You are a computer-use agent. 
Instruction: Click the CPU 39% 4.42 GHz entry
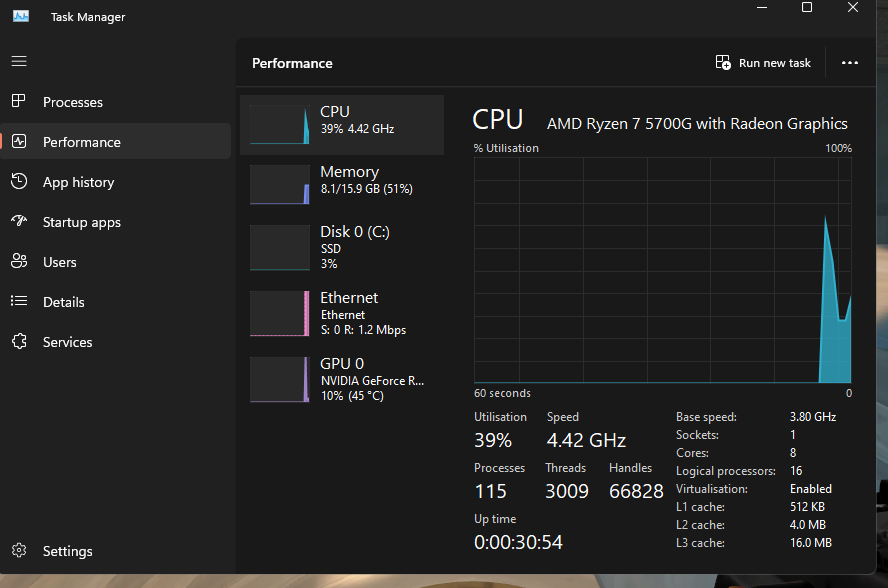coord(342,125)
